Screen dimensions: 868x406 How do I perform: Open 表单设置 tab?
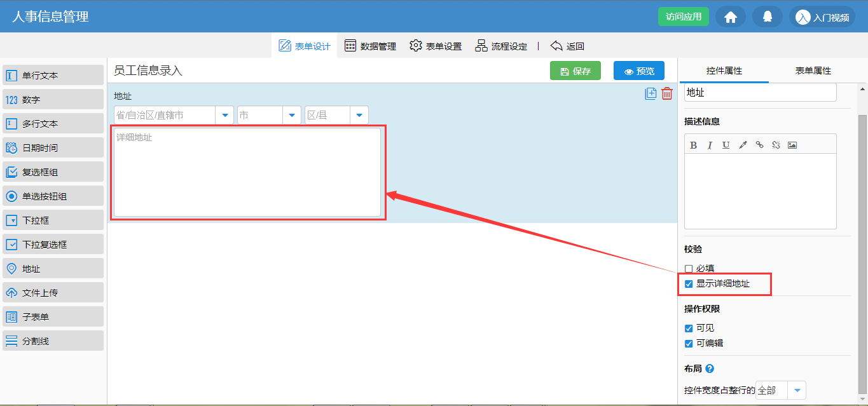click(x=436, y=46)
